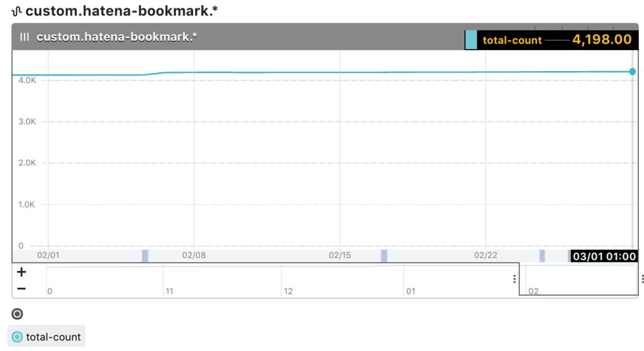Screen dimensions: 644x351
Task: Click month 12 in the overview timeline
Action: 288,291
